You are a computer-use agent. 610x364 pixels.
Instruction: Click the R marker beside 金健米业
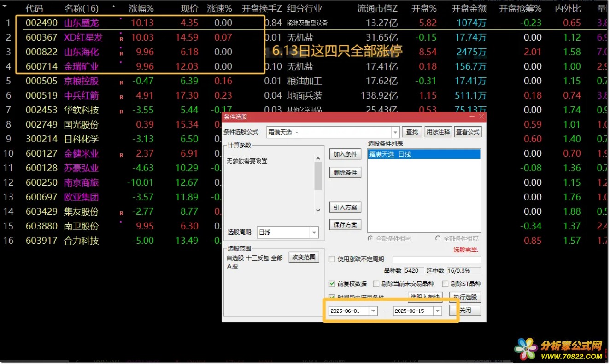pyautogui.click(x=122, y=155)
